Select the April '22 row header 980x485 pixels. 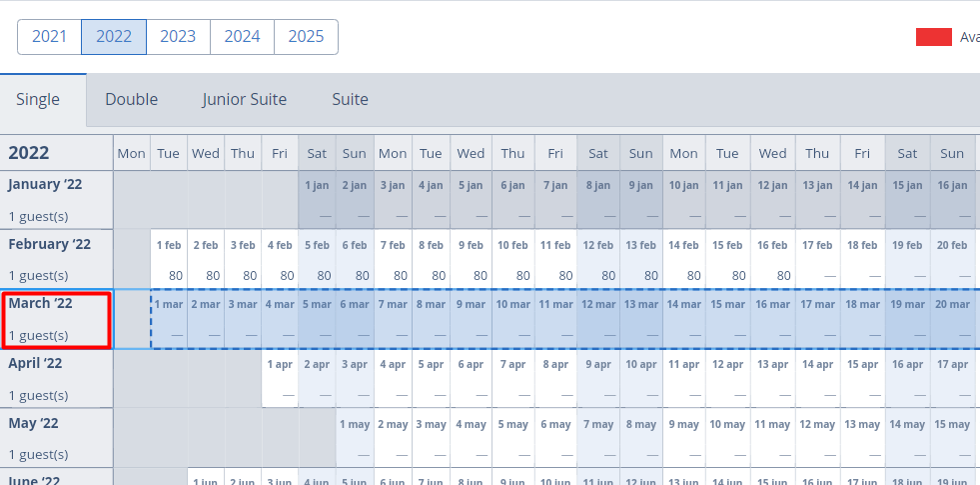coord(56,379)
